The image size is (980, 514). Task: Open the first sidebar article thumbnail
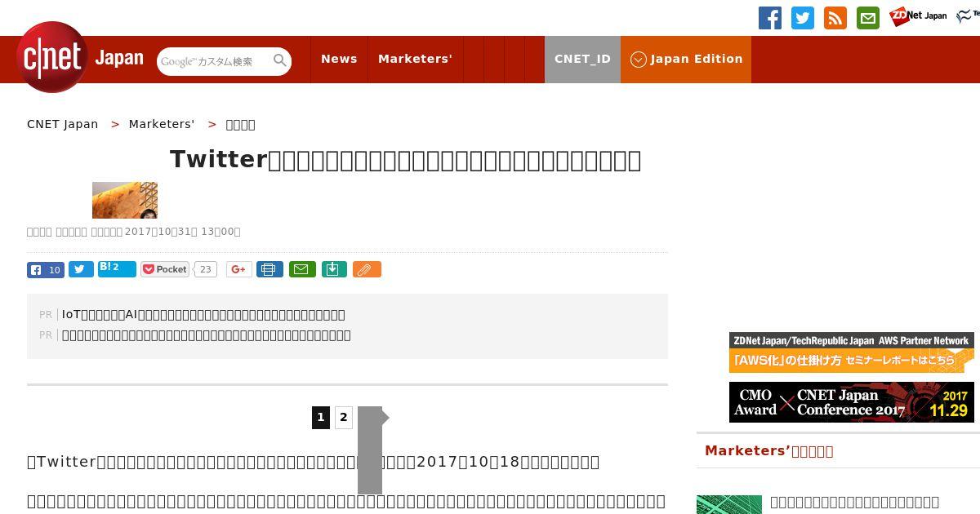click(729, 504)
